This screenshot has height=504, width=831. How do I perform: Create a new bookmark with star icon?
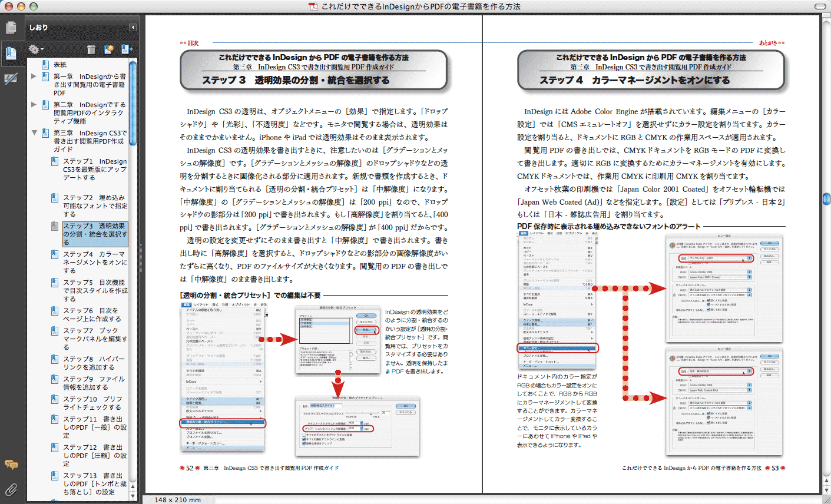click(109, 49)
